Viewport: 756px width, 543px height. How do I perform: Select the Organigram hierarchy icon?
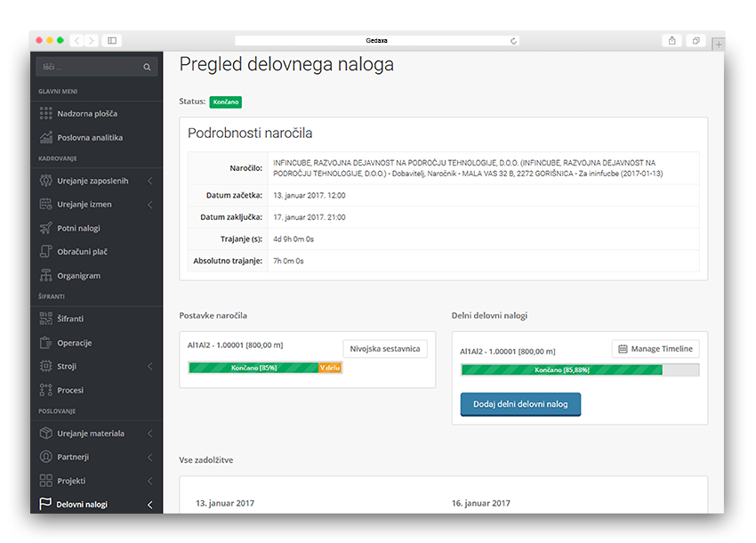pyautogui.click(x=46, y=276)
